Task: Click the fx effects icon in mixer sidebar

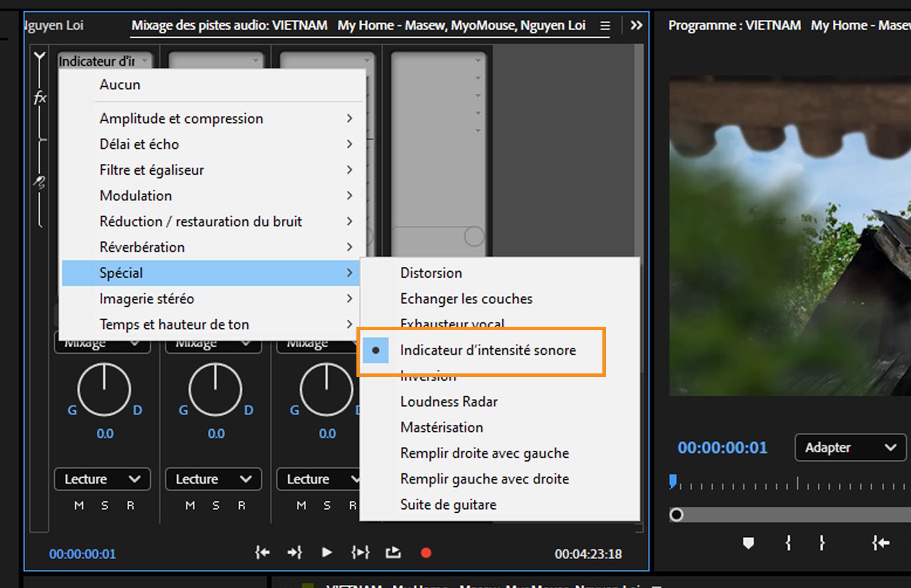Action: (39, 98)
